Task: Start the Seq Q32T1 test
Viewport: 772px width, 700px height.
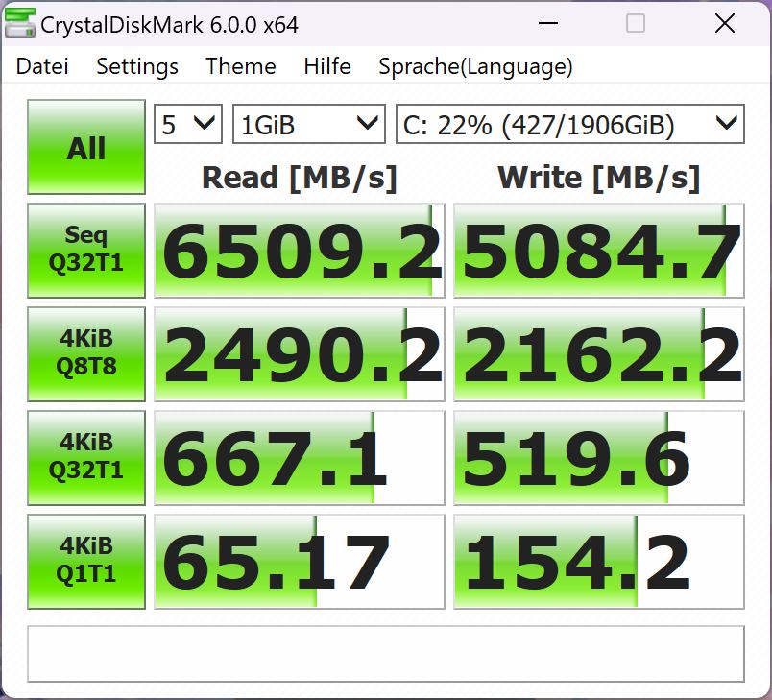Action: tap(86, 250)
